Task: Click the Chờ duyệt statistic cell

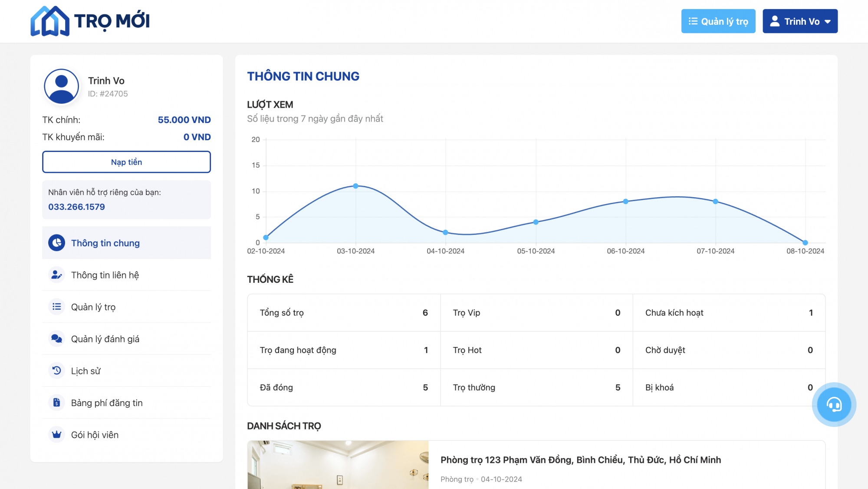Action: click(x=729, y=350)
